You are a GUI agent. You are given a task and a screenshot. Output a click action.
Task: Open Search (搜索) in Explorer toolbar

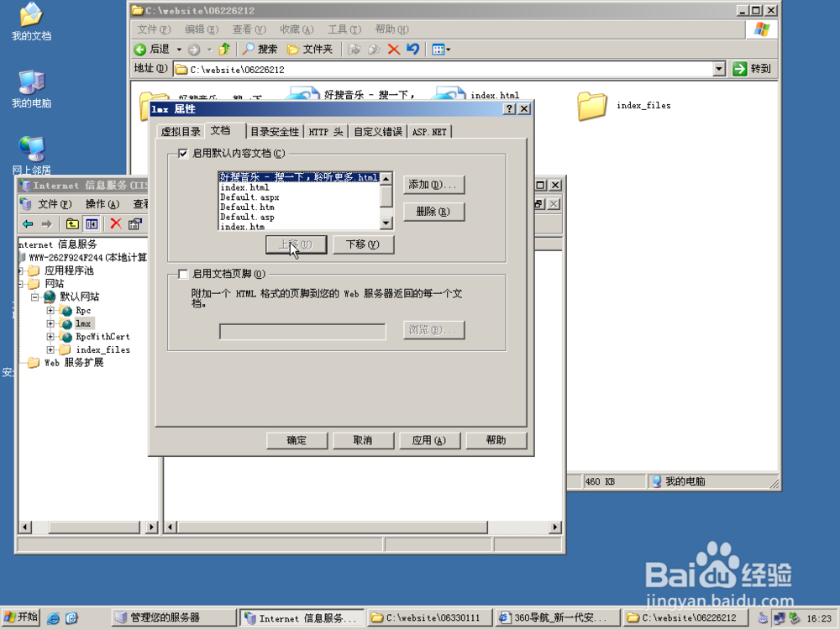tap(260, 50)
